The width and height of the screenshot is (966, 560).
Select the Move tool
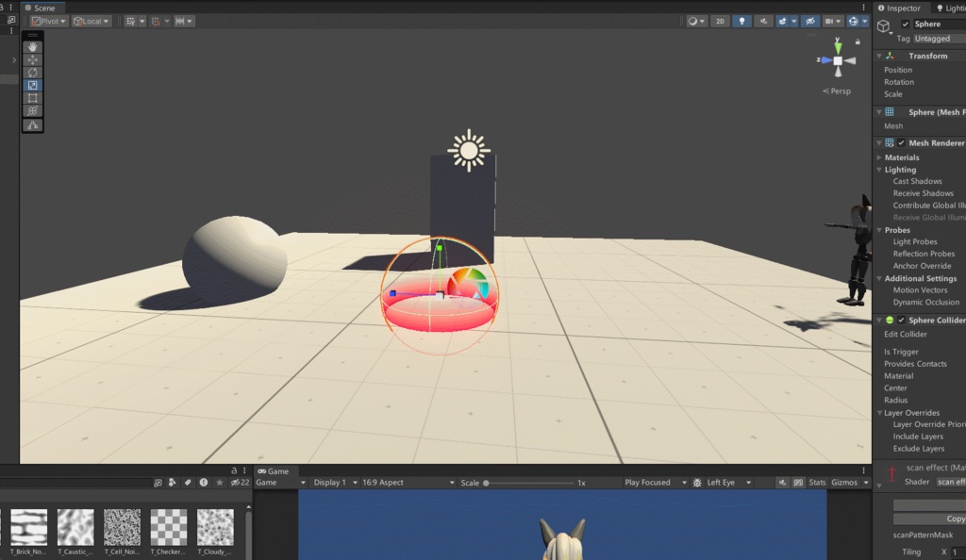pos(32,59)
